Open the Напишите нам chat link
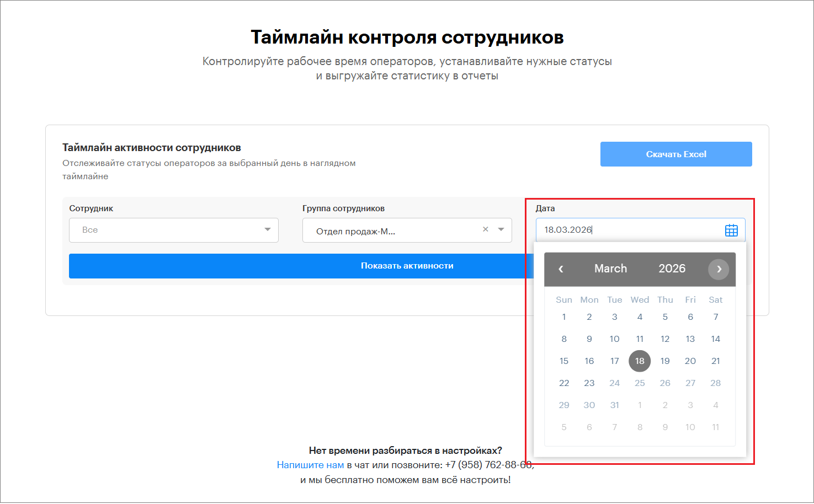The width and height of the screenshot is (814, 504). (x=310, y=465)
